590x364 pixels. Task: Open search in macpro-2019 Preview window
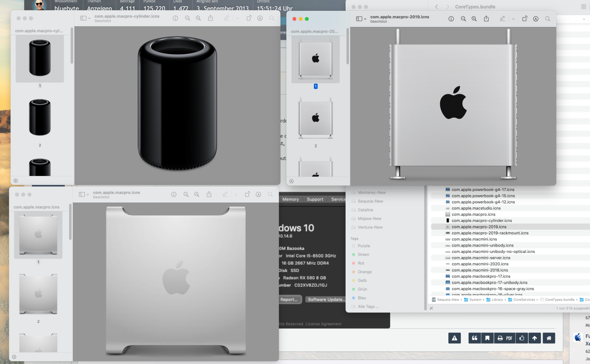tap(548, 19)
